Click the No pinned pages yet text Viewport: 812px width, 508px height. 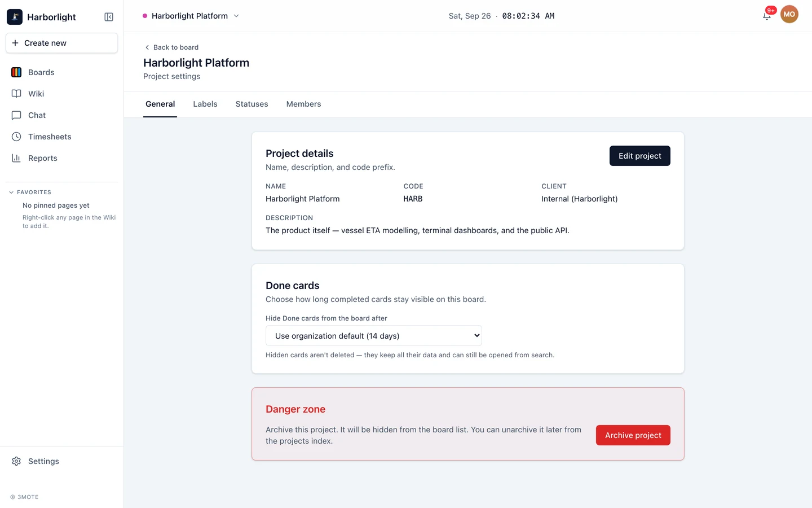(56, 205)
